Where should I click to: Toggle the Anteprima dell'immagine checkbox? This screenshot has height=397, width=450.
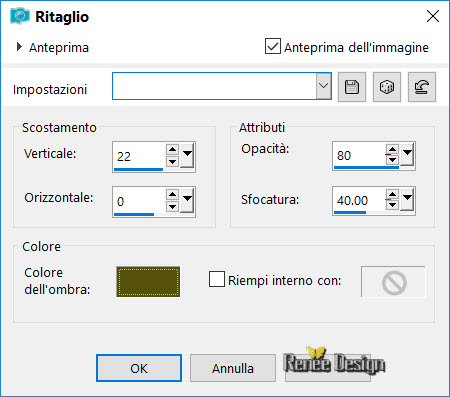[273, 46]
